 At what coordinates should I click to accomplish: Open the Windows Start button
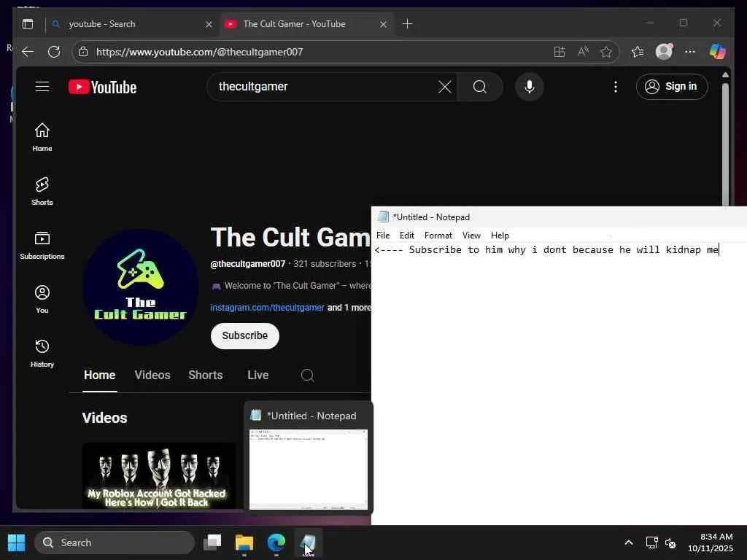[x=16, y=542]
